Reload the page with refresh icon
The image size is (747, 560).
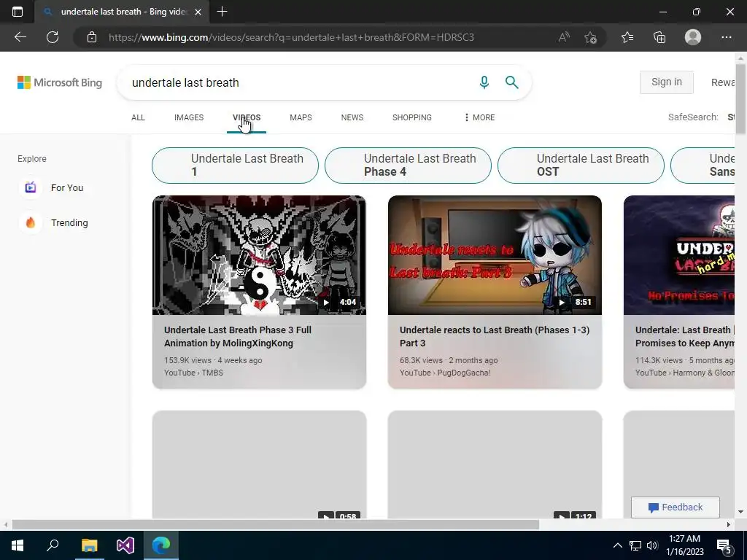coord(53,37)
